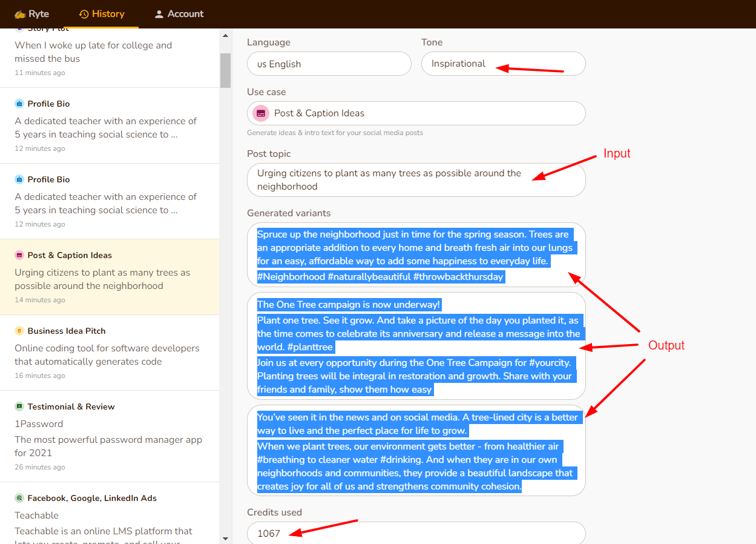Click the Facebook, Google, LinkedIn Ads icon

pyautogui.click(x=19, y=498)
